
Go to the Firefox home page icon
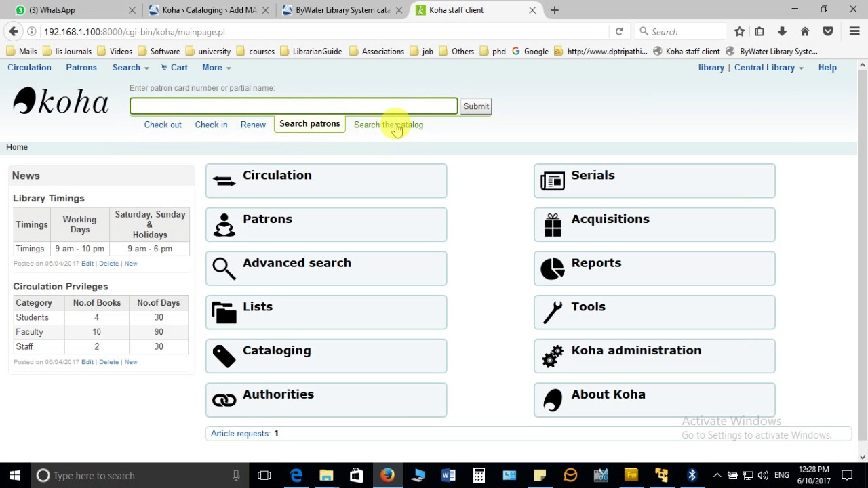coord(805,32)
